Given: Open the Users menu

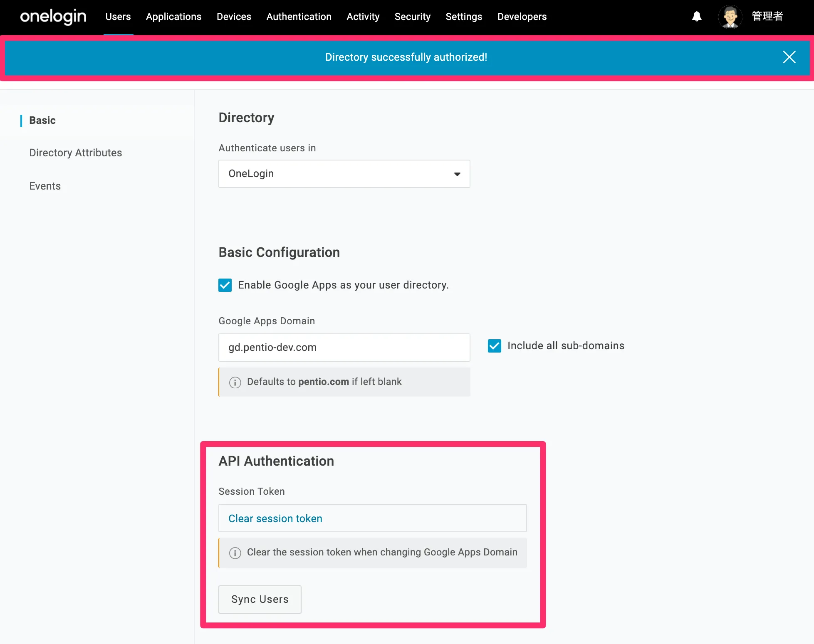Looking at the screenshot, I should click(118, 17).
